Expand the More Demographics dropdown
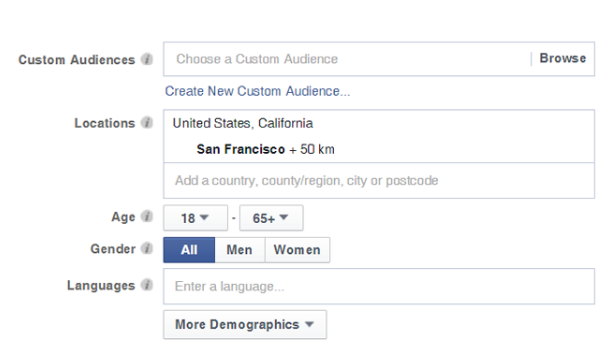Image resolution: width=612 pixels, height=361 pixels. (245, 324)
